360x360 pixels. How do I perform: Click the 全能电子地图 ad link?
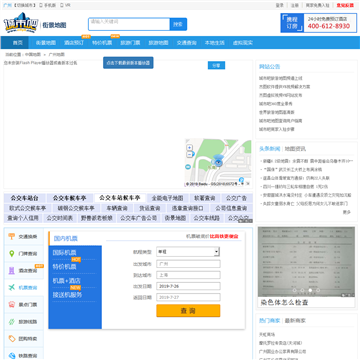pyautogui.click(x=167, y=198)
